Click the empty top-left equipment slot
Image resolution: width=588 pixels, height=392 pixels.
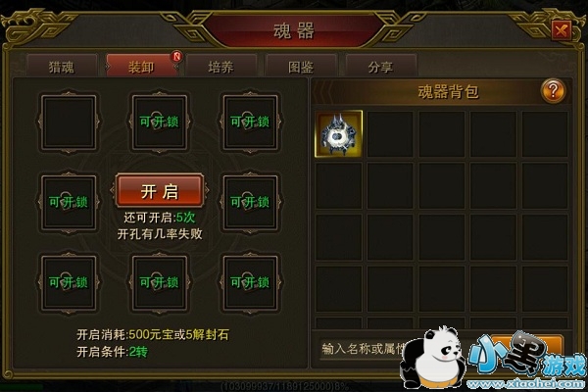(69, 122)
